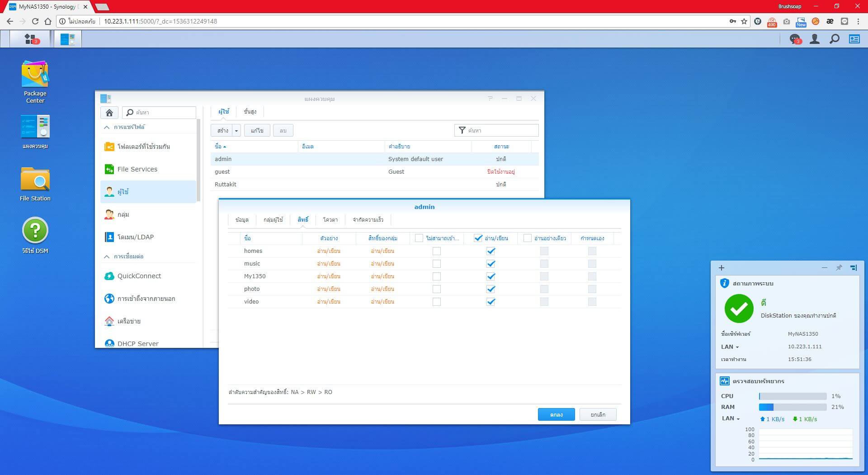The height and width of the screenshot is (475, 868).
Task: Click the Cancel button in admin dialog
Action: click(598, 415)
